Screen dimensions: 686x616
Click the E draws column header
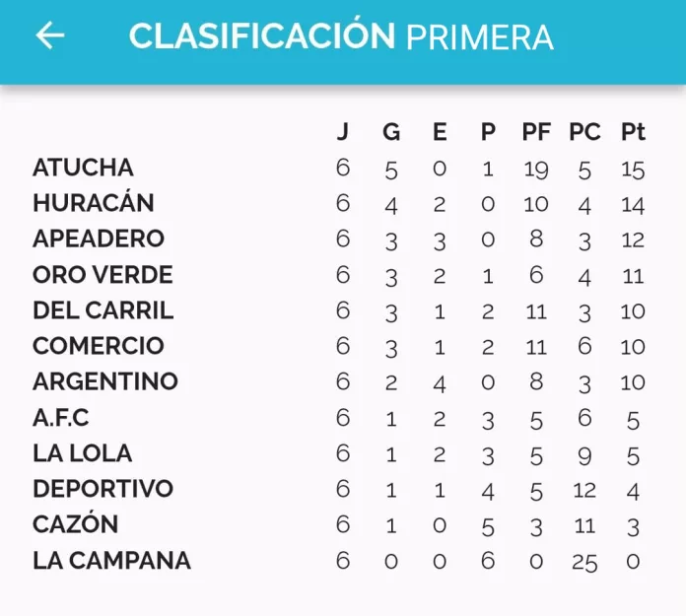click(440, 133)
